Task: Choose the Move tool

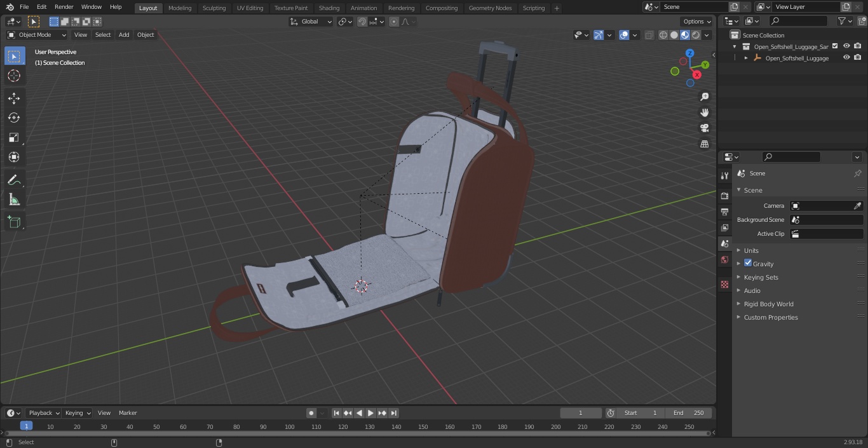Action: coord(14,98)
